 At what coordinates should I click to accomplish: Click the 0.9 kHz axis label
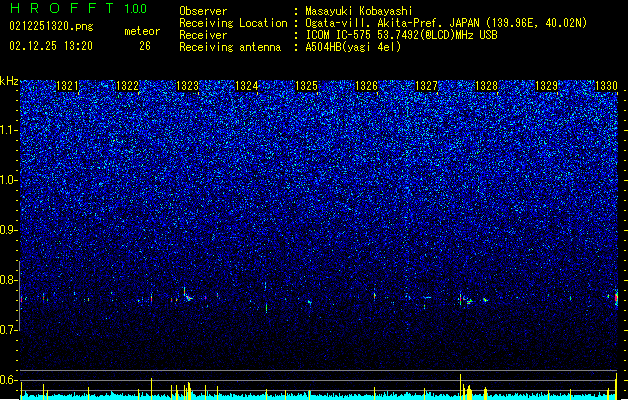coord(8,230)
